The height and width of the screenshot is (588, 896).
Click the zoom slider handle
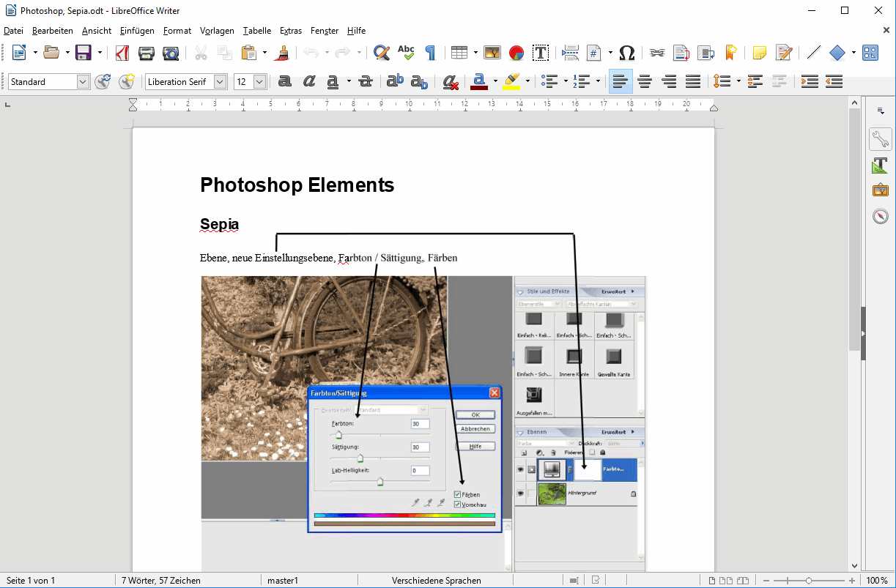808,581
